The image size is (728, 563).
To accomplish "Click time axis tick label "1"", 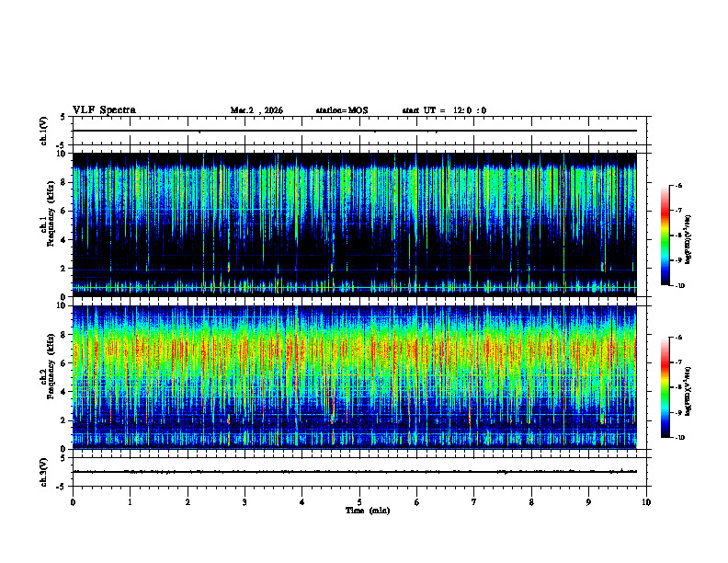I will tap(130, 502).
